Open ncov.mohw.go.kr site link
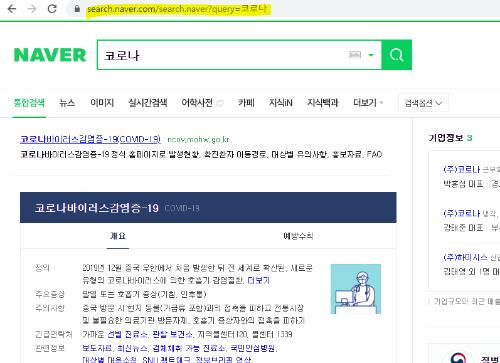The width and height of the screenshot is (500, 363). coord(198,140)
